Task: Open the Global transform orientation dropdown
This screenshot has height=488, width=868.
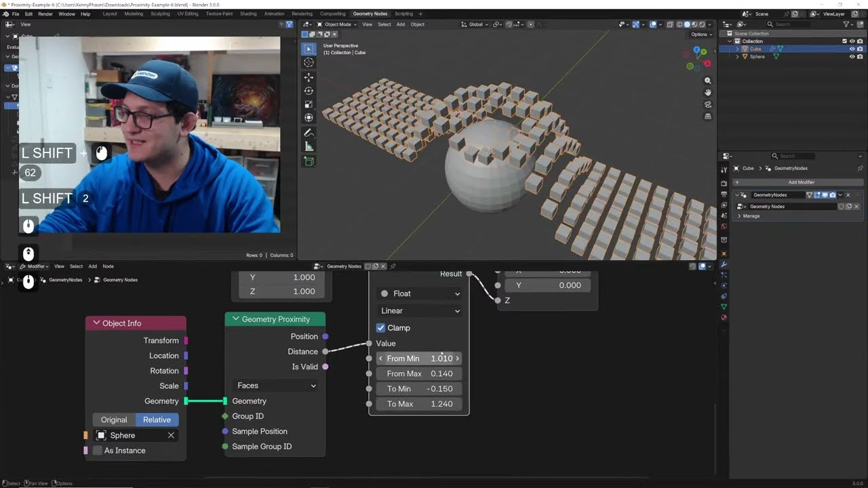Action: coord(475,24)
